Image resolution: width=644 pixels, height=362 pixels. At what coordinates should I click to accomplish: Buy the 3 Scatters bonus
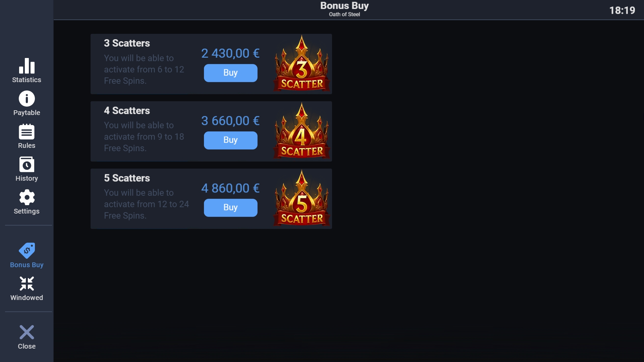click(x=231, y=73)
